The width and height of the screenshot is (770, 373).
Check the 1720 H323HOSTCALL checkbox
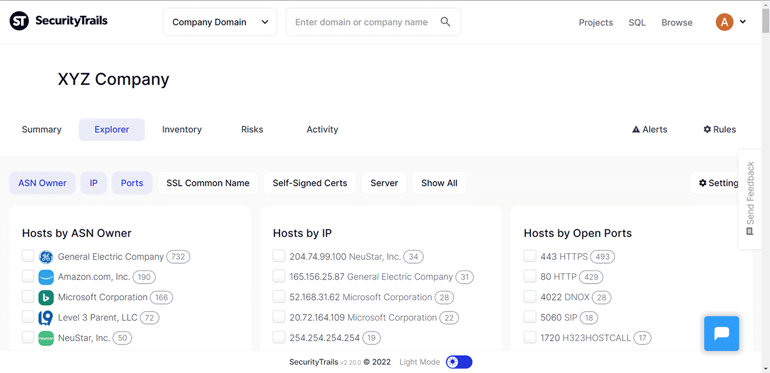point(530,337)
